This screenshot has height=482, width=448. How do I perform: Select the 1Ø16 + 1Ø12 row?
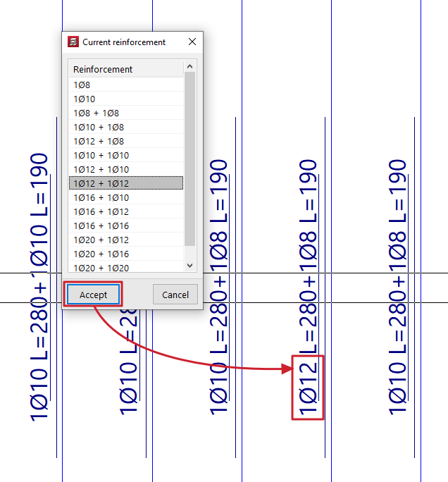(x=126, y=211)
